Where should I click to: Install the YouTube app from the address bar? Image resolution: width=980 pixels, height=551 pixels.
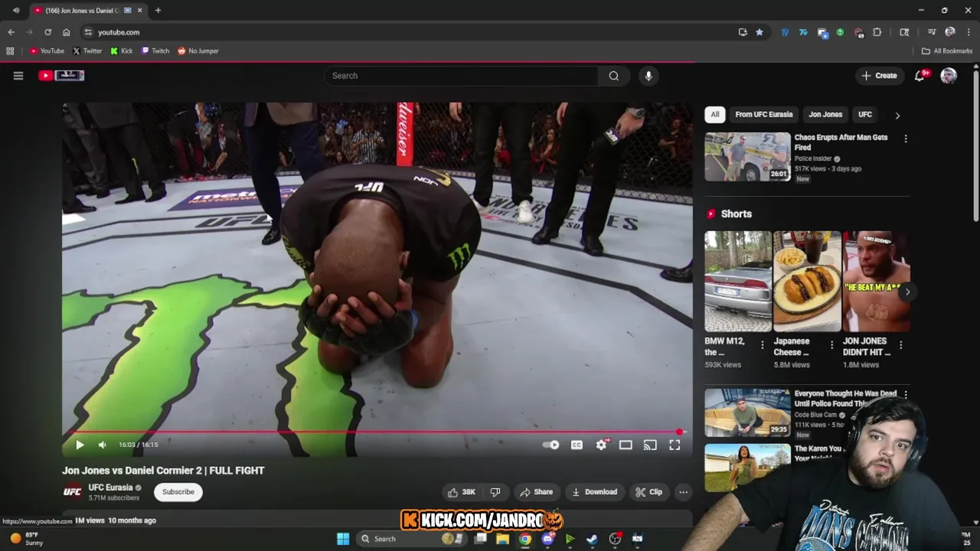[743, 32]
